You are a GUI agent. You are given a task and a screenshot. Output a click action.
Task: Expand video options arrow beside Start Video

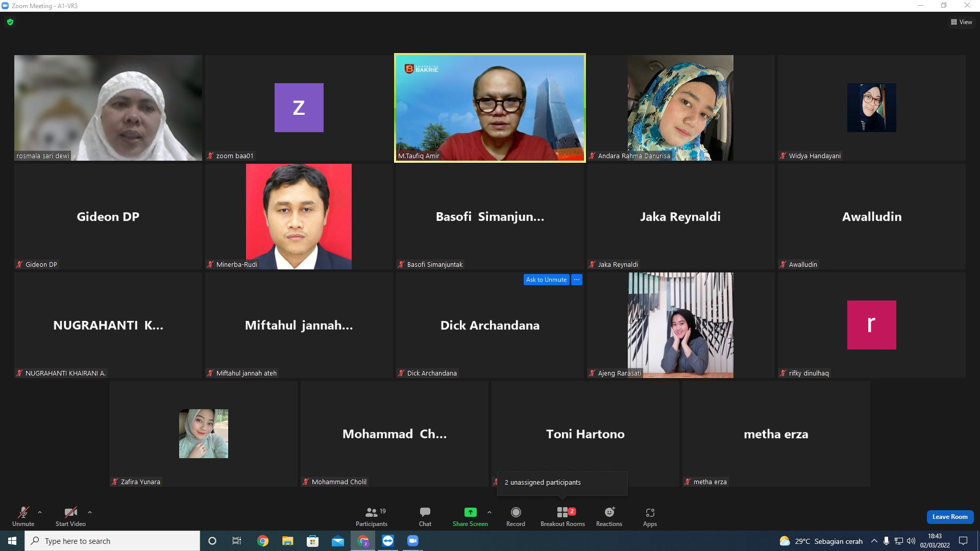pos(90,512)
